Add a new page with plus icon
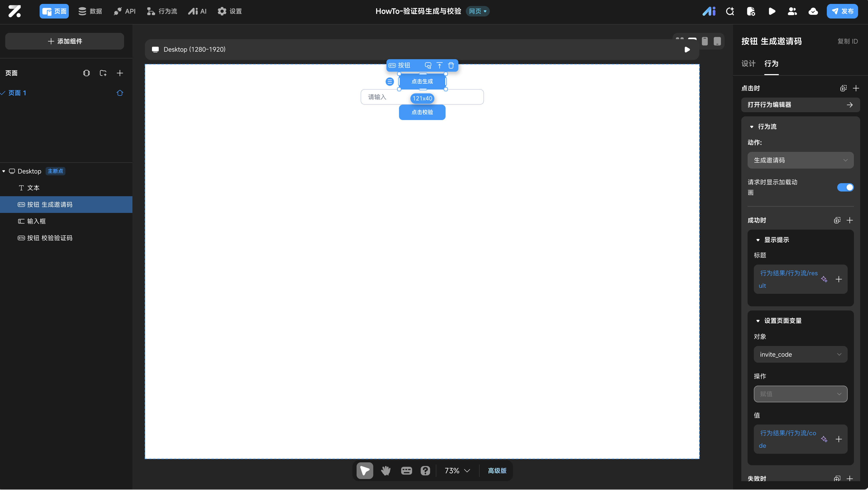The width and height of the screenshot is (868, 490). 120,73
